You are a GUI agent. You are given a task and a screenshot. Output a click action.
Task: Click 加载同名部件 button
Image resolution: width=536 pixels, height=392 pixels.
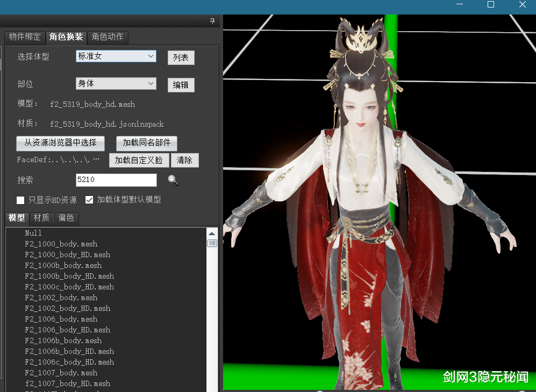pyautogui.click(x=147, y=143)
